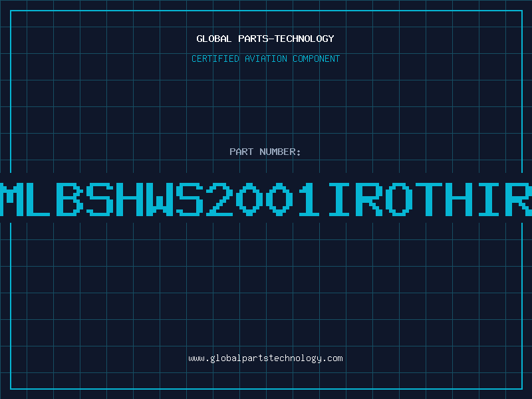Click the CERTIFIED AVIATION COMPONENT subtitle
Screen dimensions: 532x399
coord(265,59)
